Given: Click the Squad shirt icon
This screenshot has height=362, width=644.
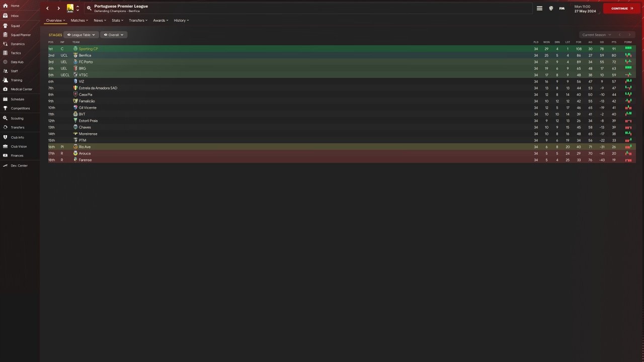Looking at the screenshot, I should [x=5, y=26].
